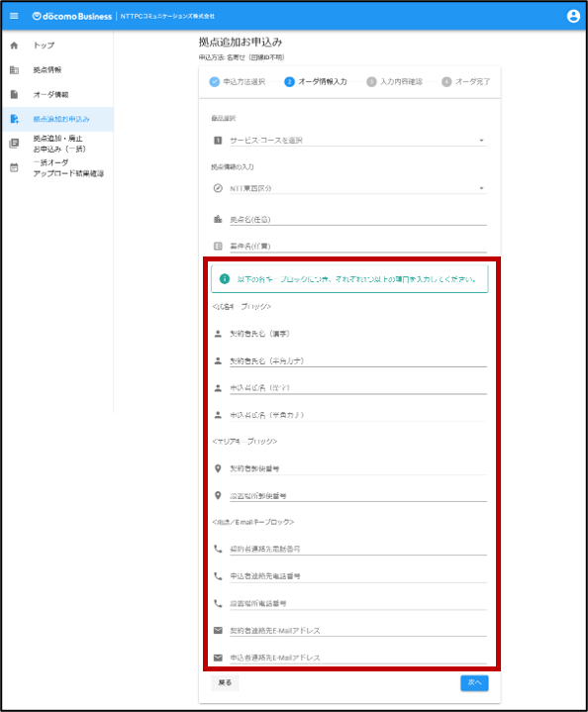Click the 拠点追加お申込み file-plus icon
This screenshot has height=712, width=588.
coord(14,119)
